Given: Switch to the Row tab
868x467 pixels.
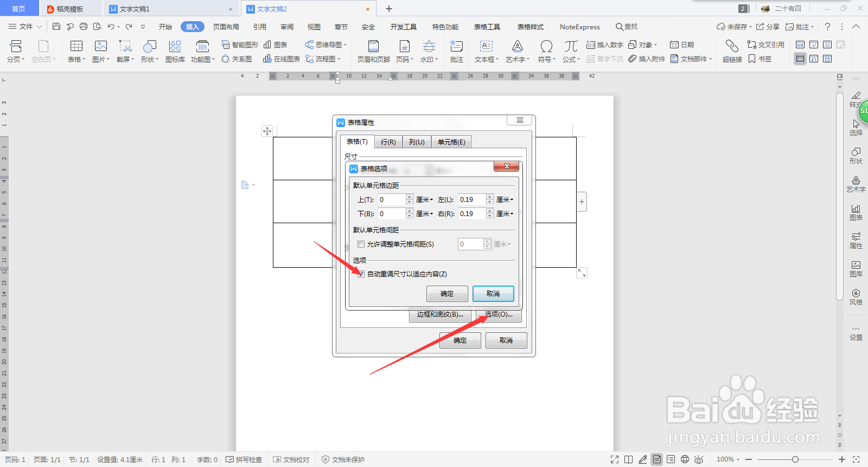Looking at the screenshot, I should [388, 142].
